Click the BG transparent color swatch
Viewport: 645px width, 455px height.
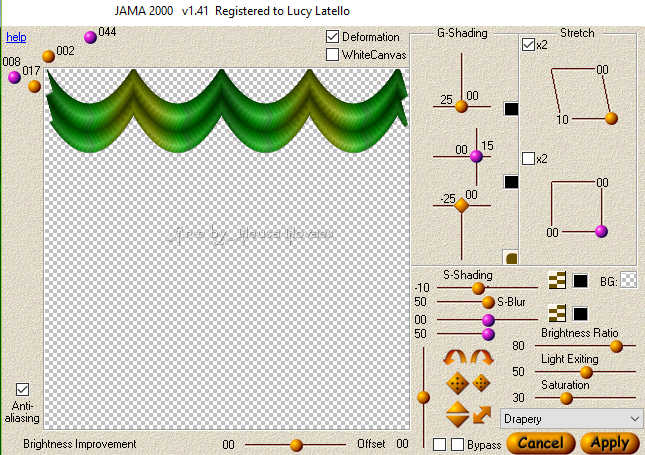point(628,281)
